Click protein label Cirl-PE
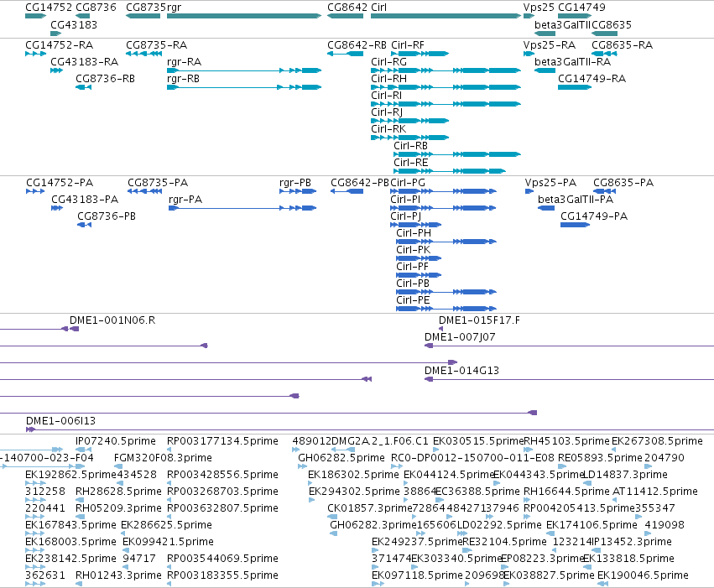 [x=413, y=301]
